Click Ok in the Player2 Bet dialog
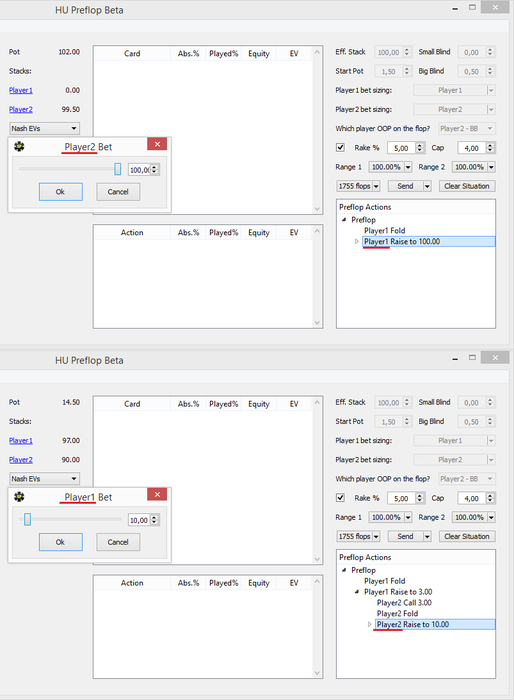Image resolution: width=514 pixels, height=700 pixels. click(61, 192)
